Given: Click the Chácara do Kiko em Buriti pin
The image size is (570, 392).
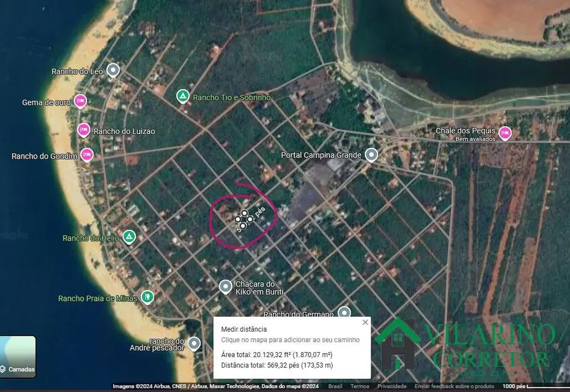Looking at the screenshot, I should pyautogui.click(x=225, y=286).
